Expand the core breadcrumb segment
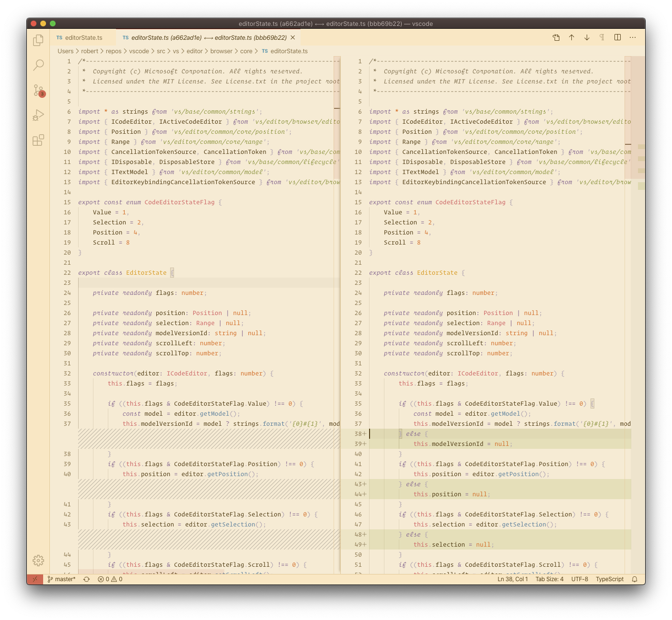 click(246, 51)
